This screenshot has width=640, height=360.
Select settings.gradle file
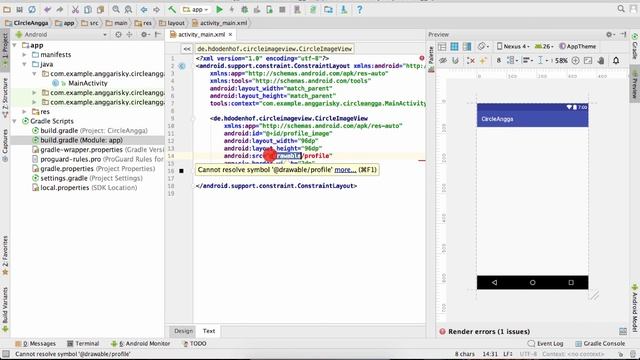coord(87,178)
